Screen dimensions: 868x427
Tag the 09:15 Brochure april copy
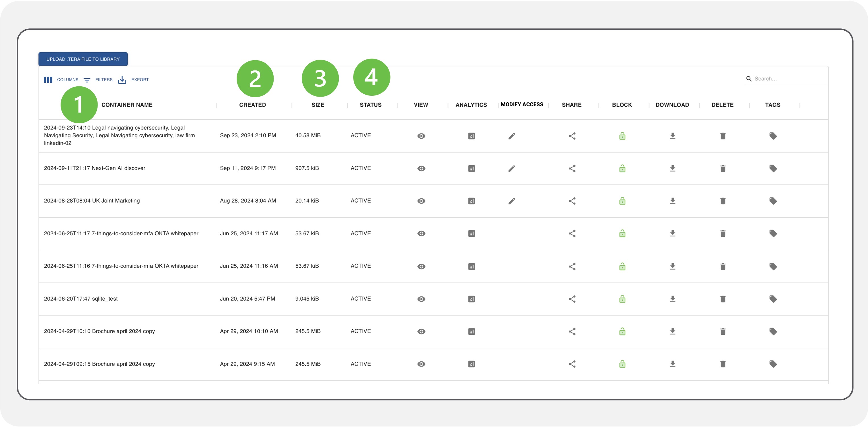pyautogui.click(x=773, y=364)
